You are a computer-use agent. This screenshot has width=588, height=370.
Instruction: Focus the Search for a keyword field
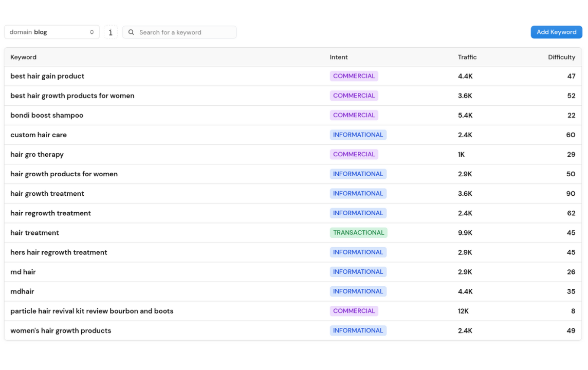(179, 32)
